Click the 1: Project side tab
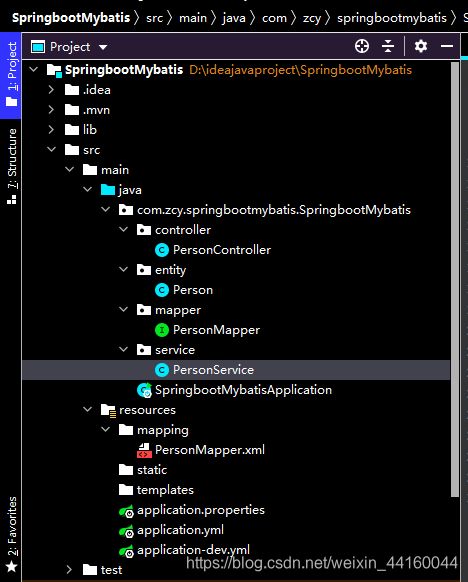This screenshot has height=582, width=468. (x=12, y=75)
